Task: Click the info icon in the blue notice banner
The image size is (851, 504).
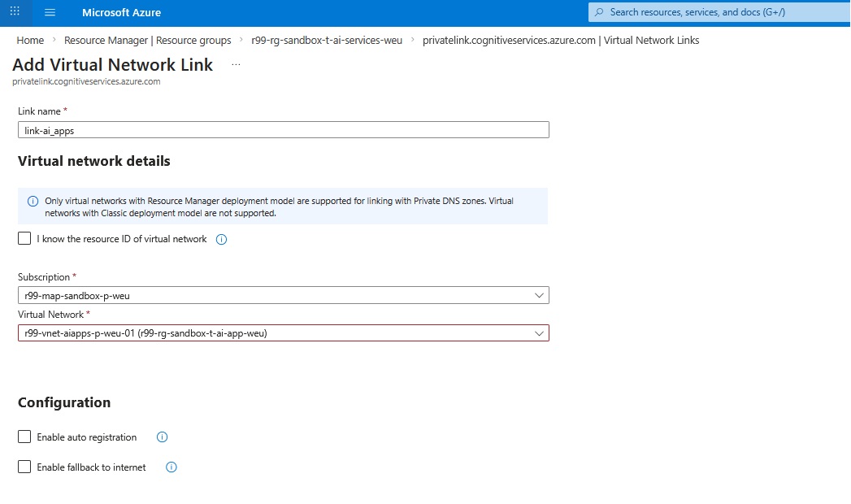Action: pyautogui.click(x=33, y=202)
